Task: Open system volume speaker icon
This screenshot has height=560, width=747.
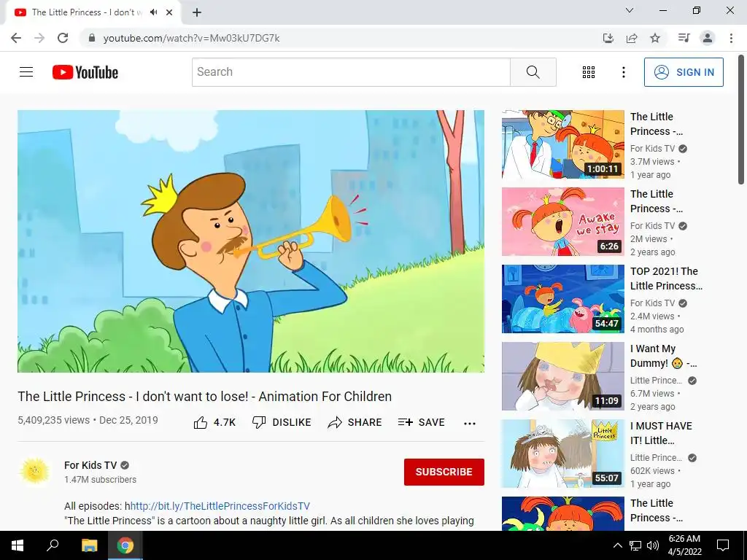Action: [x=653, y=545]
